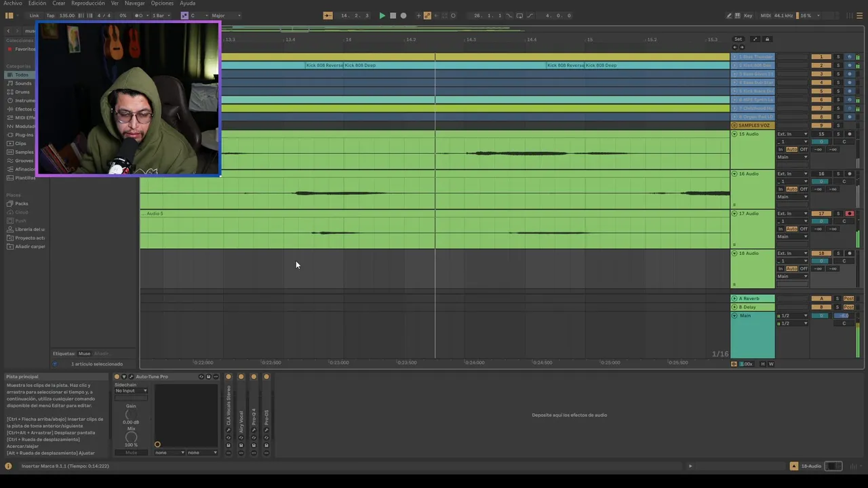
Task: Open Pro-Q 4 wrench icon
Action: [x=254, y=430]
